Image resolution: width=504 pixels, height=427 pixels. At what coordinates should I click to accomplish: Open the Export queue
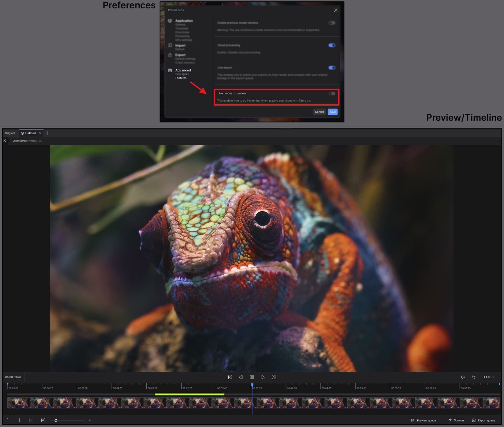point(483,420)
